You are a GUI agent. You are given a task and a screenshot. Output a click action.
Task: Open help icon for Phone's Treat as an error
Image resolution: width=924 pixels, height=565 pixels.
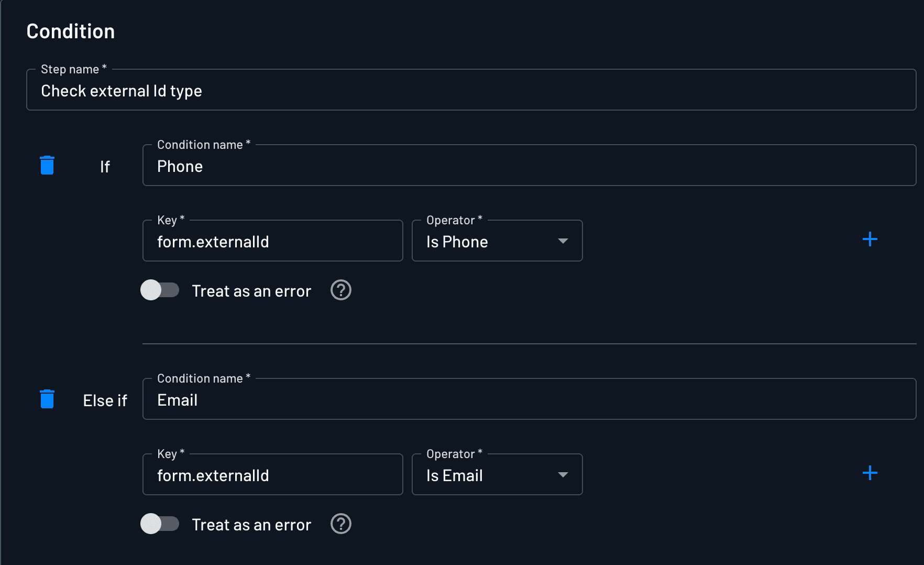[x=340, y=290]
